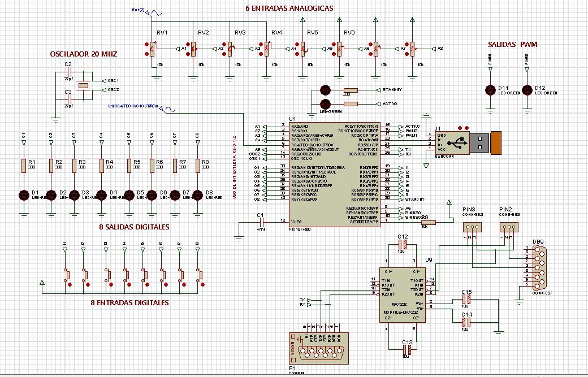Select capacitor C12 above the MAX232
Image resolution: width=588 pixels, height=377 pixels.
point(403,245)
